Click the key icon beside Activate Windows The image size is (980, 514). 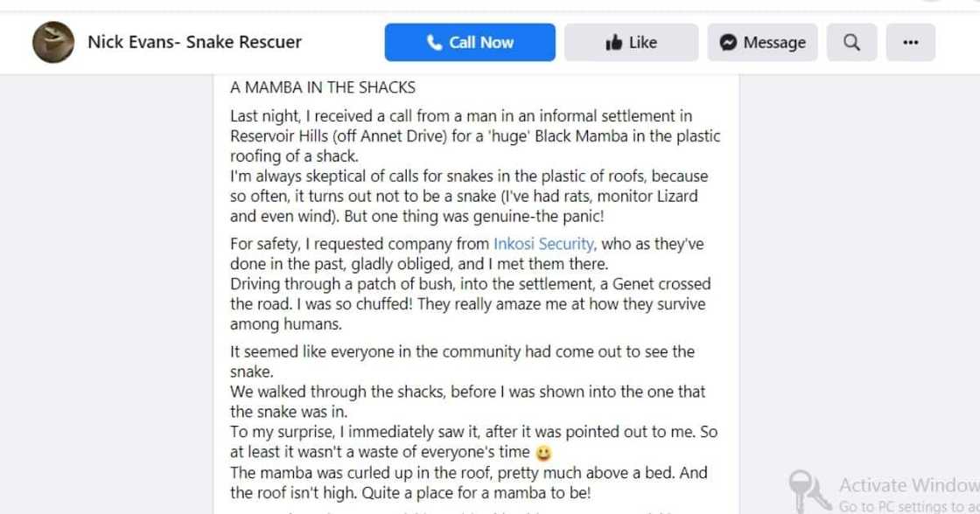[805, 491]
